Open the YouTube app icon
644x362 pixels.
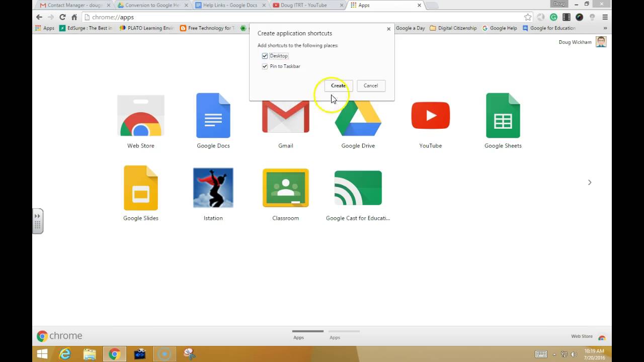(430, 115)
